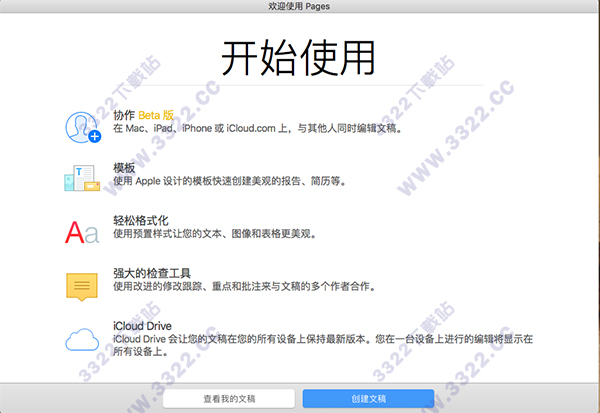The height and width of the screenshot is (413, 600).
Task: Click the yellow comment note icon
Action: click(x=82, y=287)
